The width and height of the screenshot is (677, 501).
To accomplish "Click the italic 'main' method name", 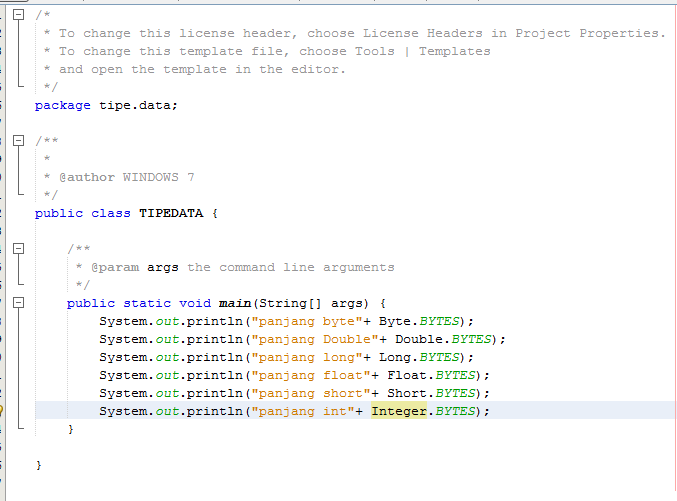I will [x=235, y=303].
